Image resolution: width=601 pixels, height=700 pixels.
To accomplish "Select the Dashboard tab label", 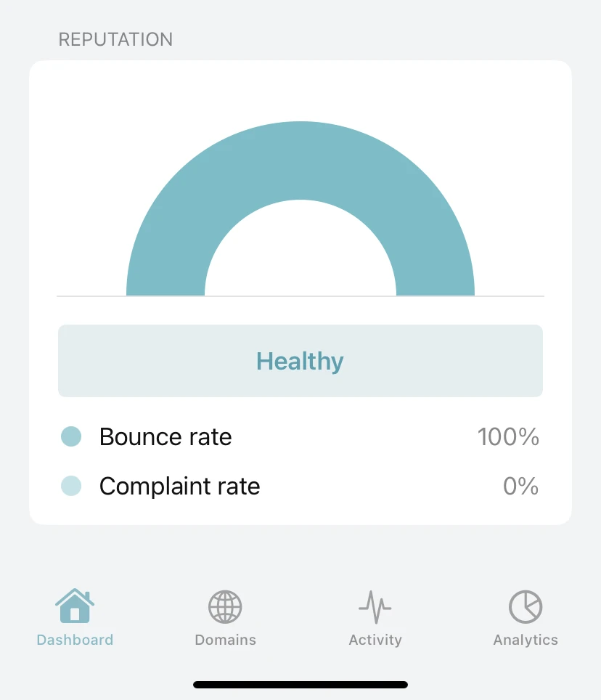I will (75, 640).
